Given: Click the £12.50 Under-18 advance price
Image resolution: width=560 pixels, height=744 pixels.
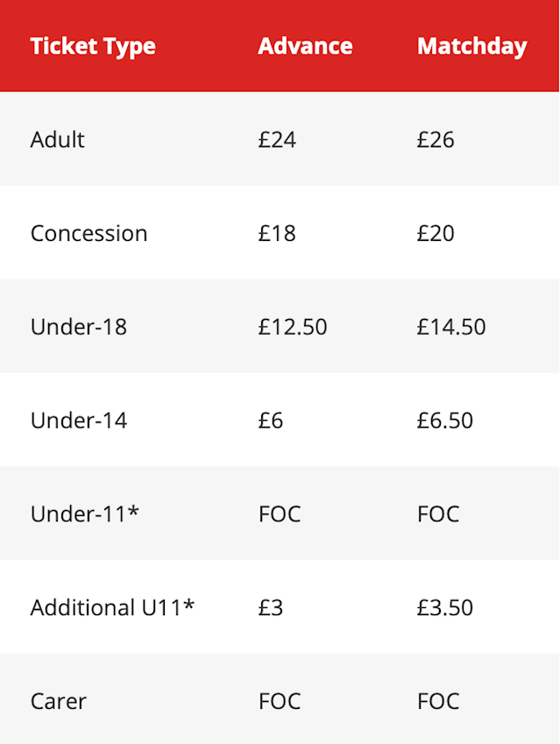Looking at the screenshot, I should coord(293,327).
